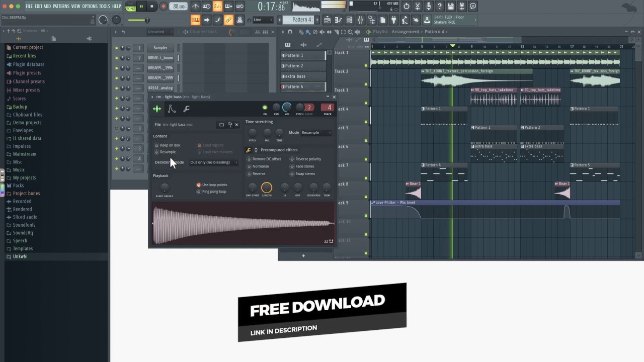Enable Swap stereo effect
Screen dimensions: 644x362
pyautogui.click(x=302, y=174)
